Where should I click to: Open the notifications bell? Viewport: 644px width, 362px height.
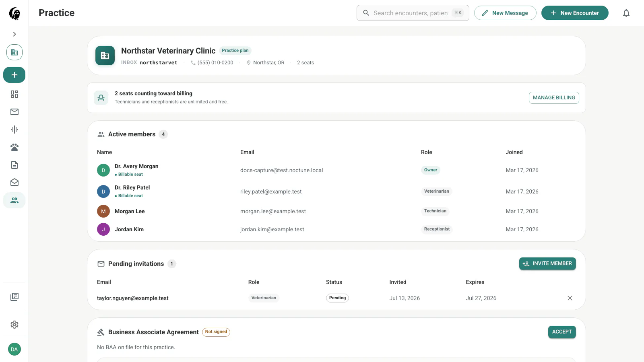pyautogui.click(x=626, y=13)
